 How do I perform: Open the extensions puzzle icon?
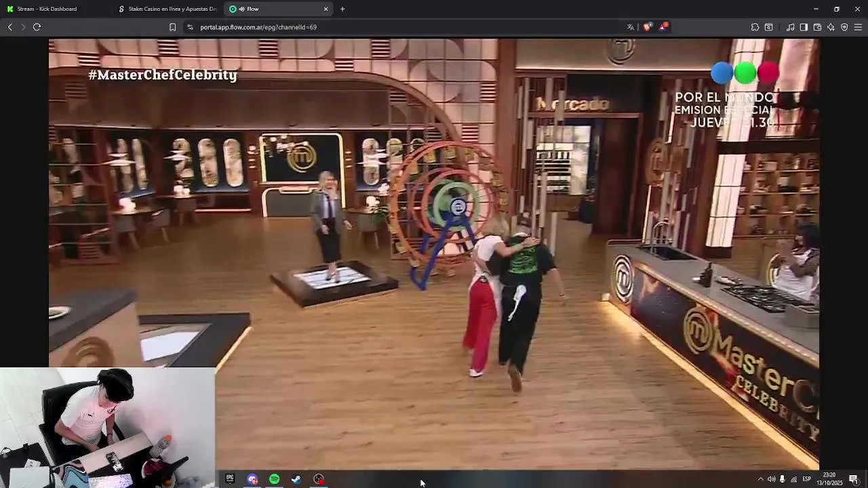[755, 27]
